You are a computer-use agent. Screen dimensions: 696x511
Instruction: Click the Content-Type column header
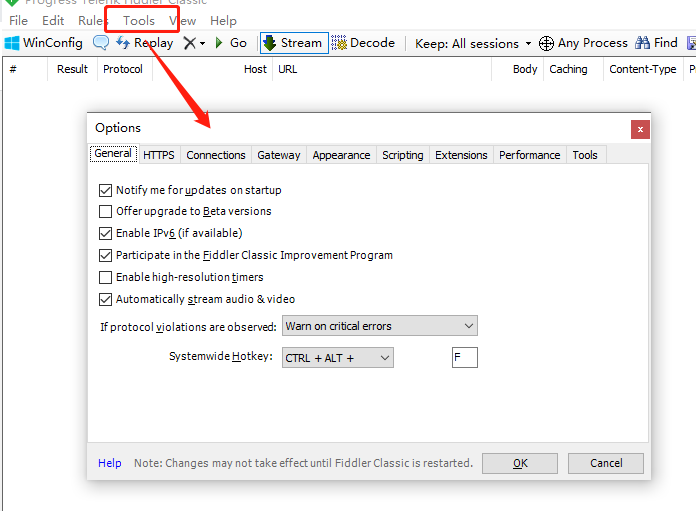(x=643, y=69)
